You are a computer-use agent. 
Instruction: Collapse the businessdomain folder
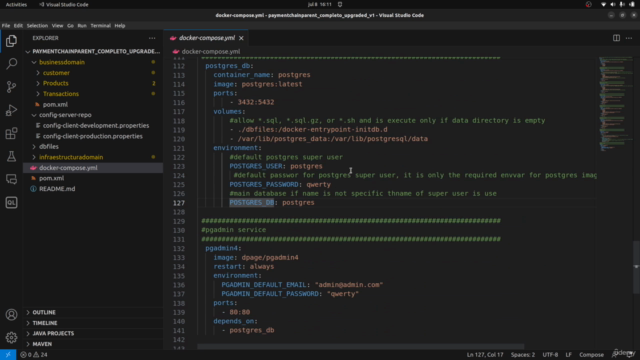34,62
